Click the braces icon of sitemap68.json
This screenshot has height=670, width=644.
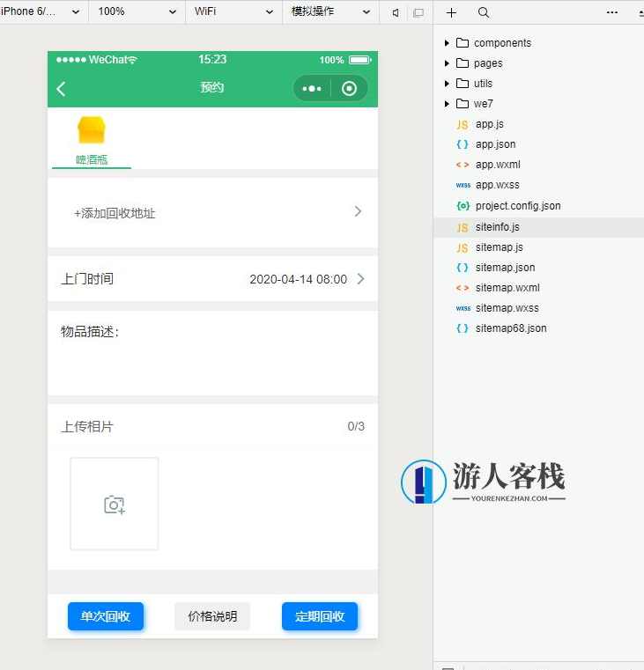pyautogui.click(x=463, y=328)
